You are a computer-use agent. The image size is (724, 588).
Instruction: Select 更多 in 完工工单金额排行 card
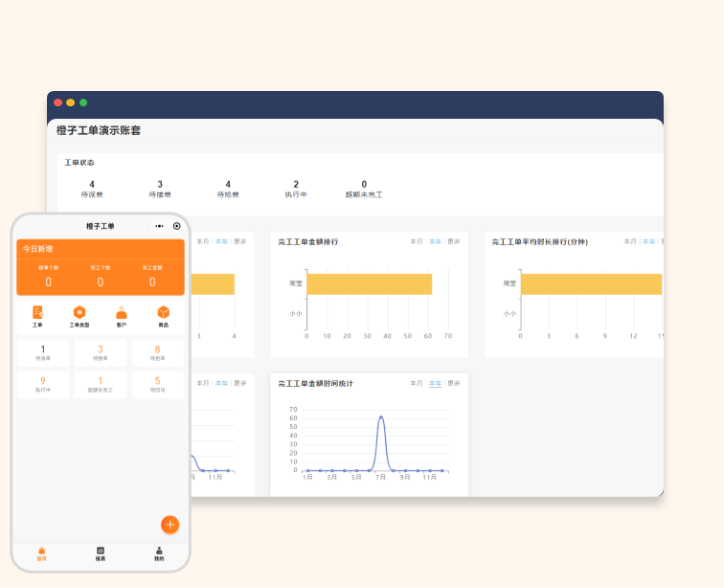point(454,241)
